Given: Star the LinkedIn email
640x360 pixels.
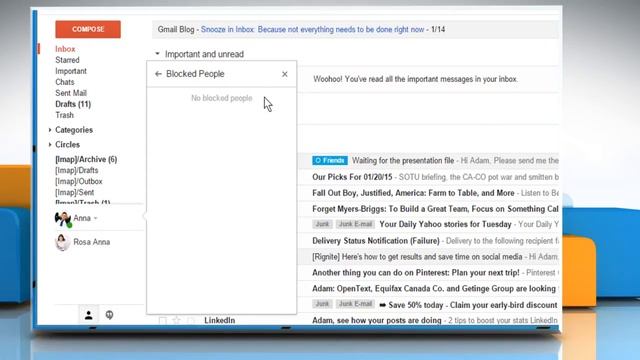Looking at the screenshot, I should (x=176, y=320).
